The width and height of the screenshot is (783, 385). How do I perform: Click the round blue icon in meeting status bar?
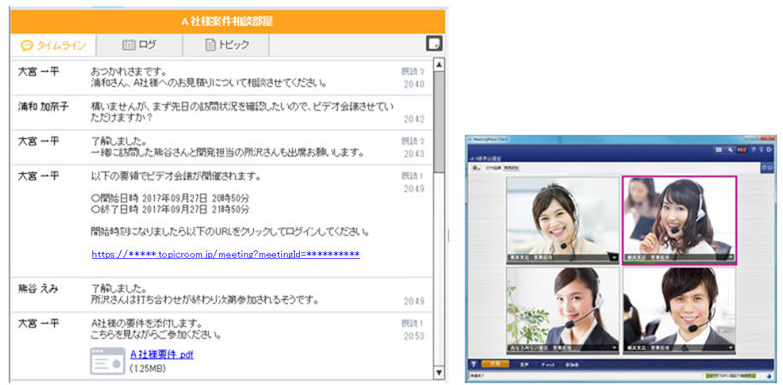coord(769,376)
